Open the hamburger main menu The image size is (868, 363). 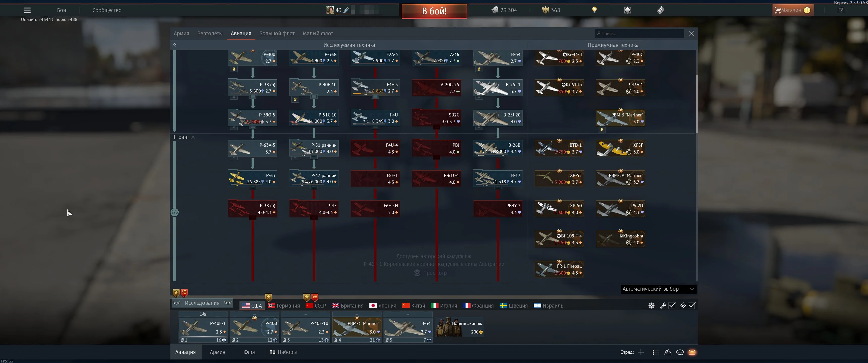(27, 10)
